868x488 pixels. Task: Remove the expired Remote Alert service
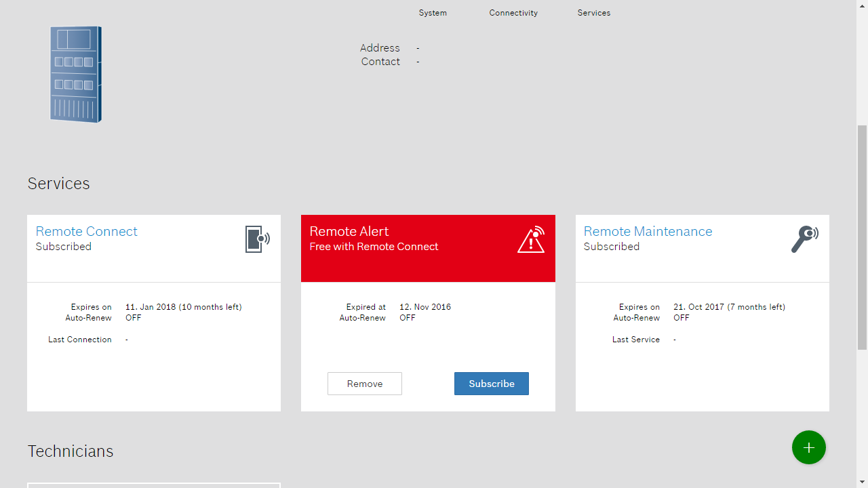(x=365, y=384)
